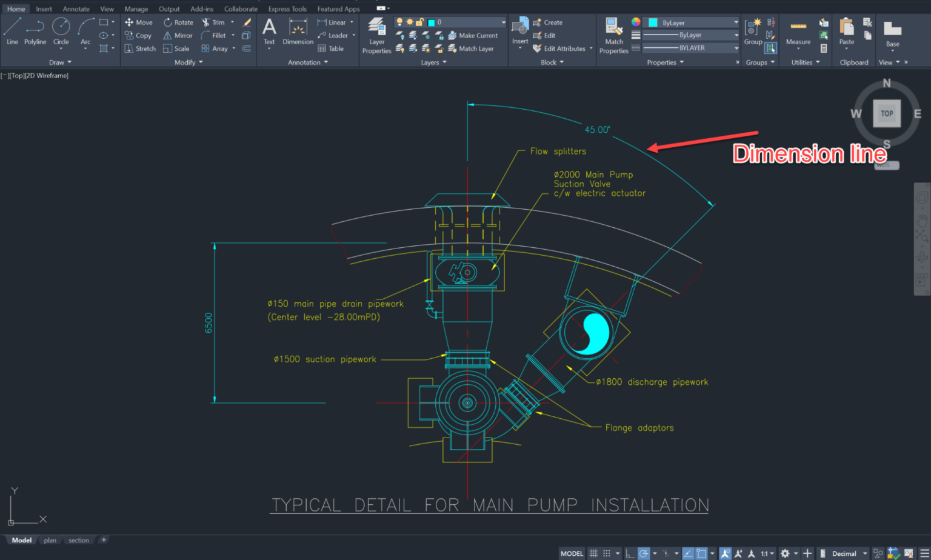
Task: Open the Layer Properties manager
Action: (x=376, y=36)
